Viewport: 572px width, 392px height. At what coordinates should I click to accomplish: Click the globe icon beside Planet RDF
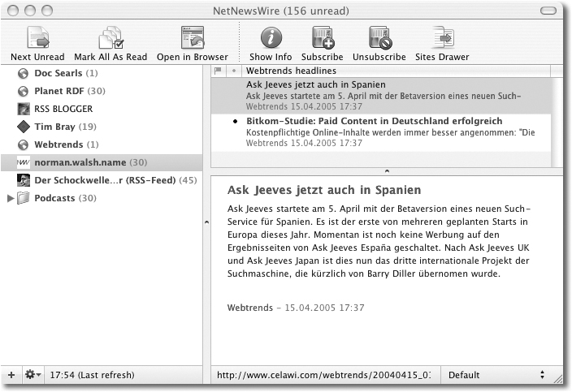click(x=23, y=91)
